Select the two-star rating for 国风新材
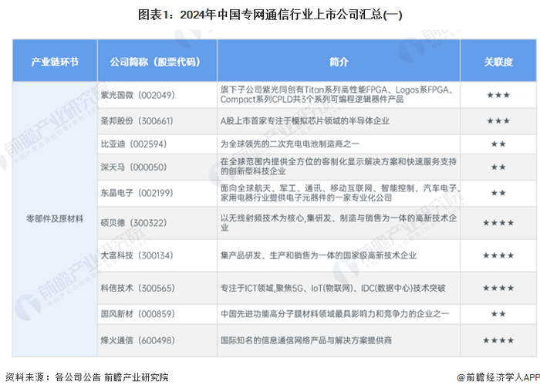This screenshot has height=392, width=540. pos(498,314)
